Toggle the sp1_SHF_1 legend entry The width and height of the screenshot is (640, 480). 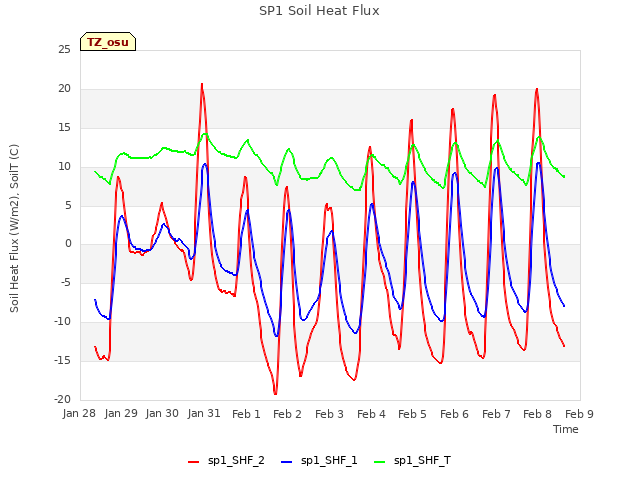pyautogui.click(x=319, y=461)
